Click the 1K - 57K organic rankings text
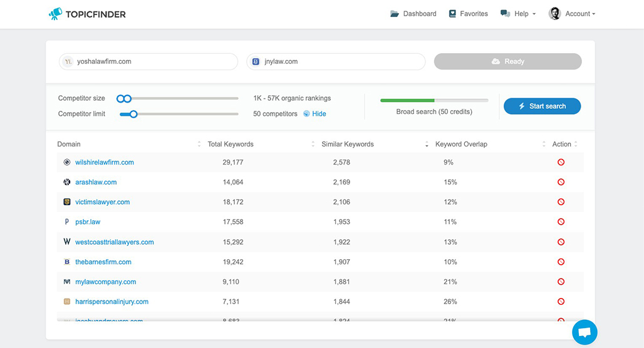Viewport: 644px width, 348px height. click(x=292, y=98)
